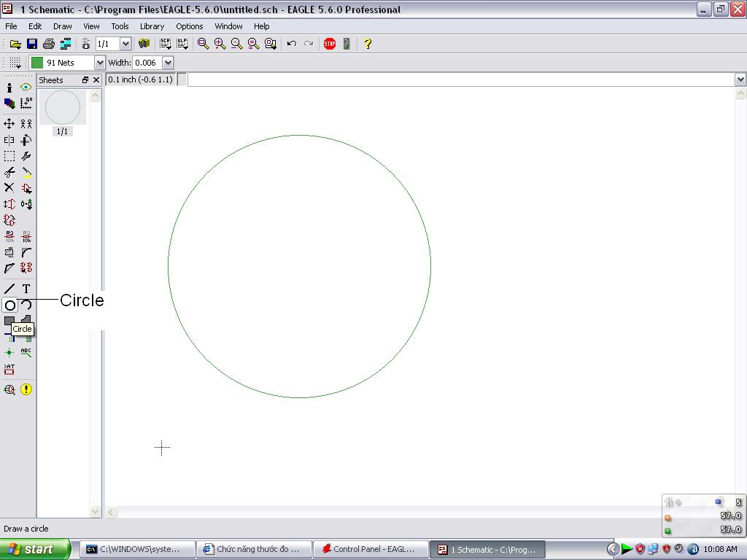Undock the Sheets panel

(x=85, y=80)
